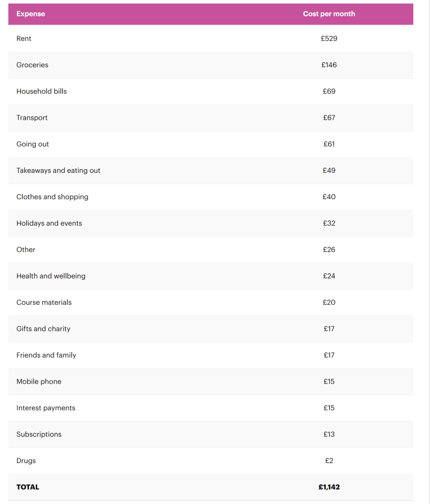Select the Other expense row label
The height and width of the screenshot is (504, 430).
[26, 250]
